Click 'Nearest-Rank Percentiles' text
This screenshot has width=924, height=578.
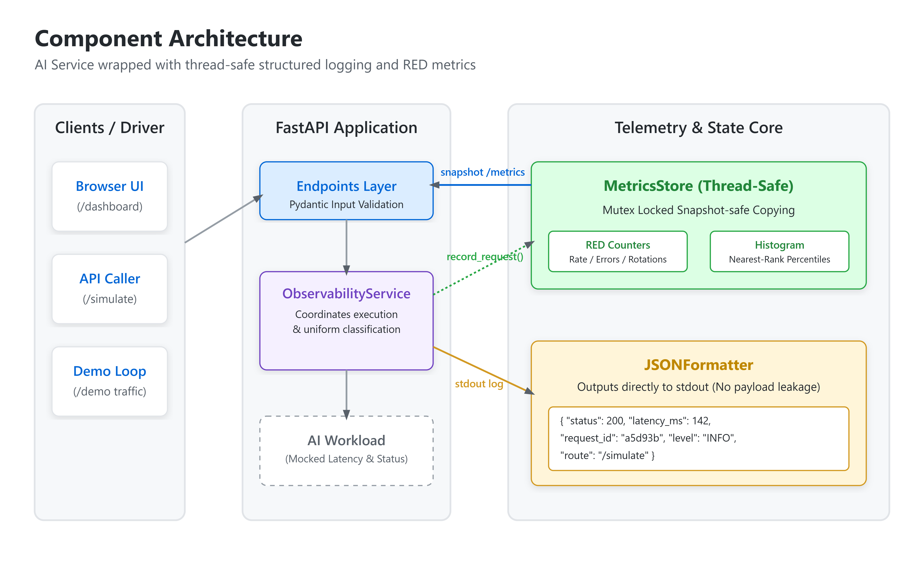click(779, 260)
